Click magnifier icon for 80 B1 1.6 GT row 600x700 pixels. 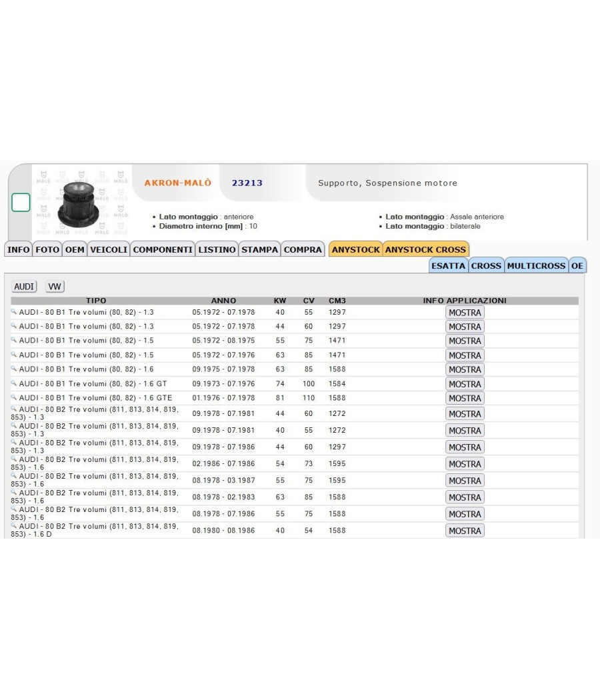click(14, 383)
